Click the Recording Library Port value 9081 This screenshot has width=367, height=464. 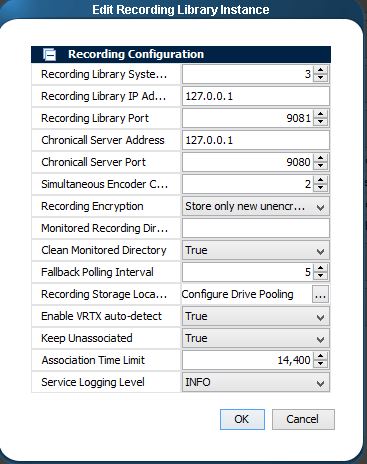pos(298,118)
